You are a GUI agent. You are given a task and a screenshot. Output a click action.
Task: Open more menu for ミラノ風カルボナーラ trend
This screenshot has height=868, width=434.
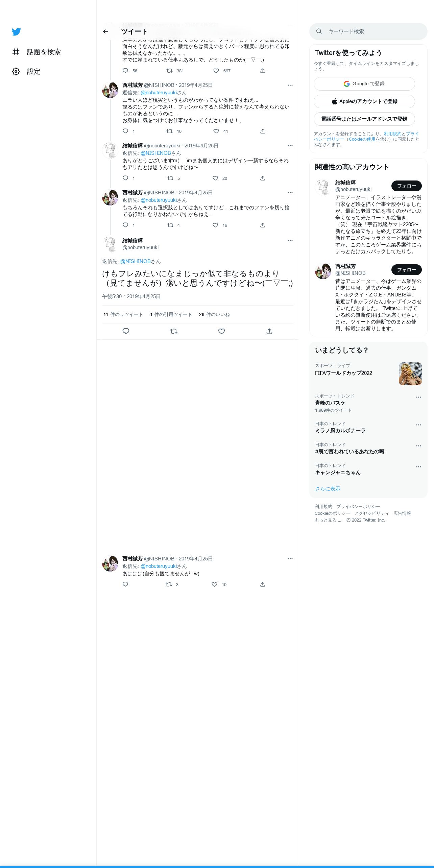(x=418, y=425)
